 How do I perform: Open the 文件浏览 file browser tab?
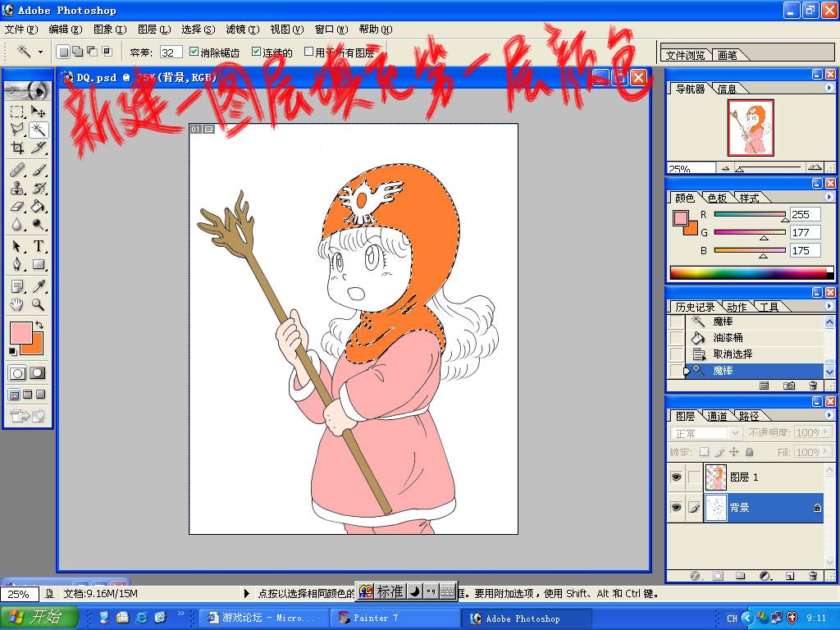[685, 55]
